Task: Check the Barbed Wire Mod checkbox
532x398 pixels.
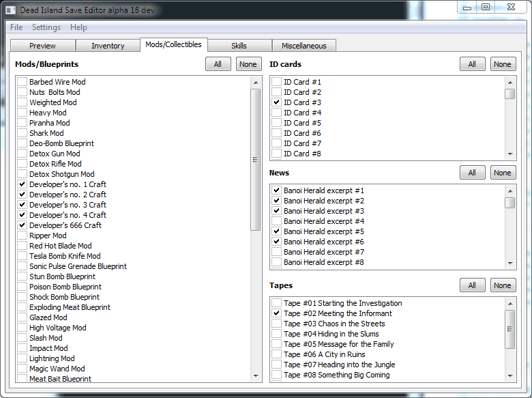Action: 22,82
